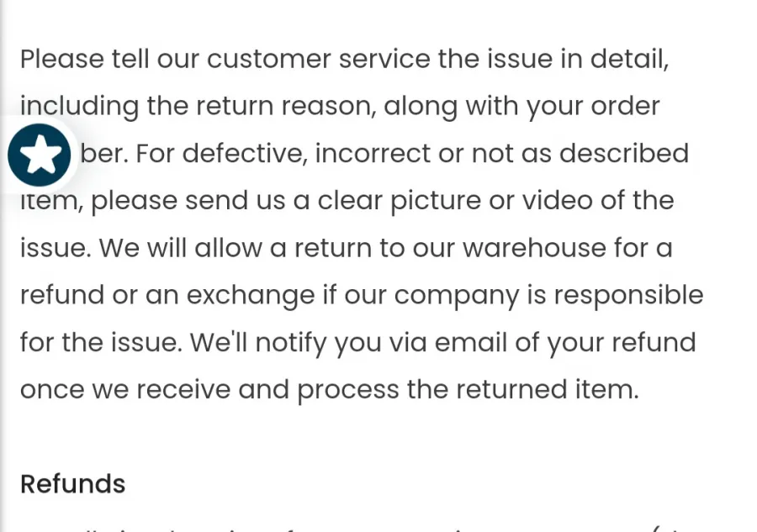Click the word "responsible" at line end

click(628, 295)
